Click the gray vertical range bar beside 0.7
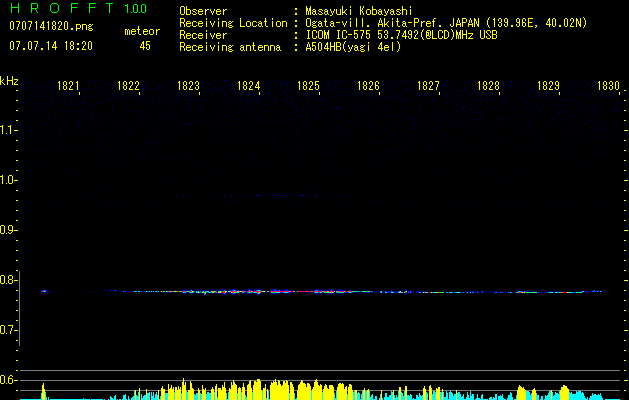The width and height of the screenshot is (629, 400). coord(19,308)
